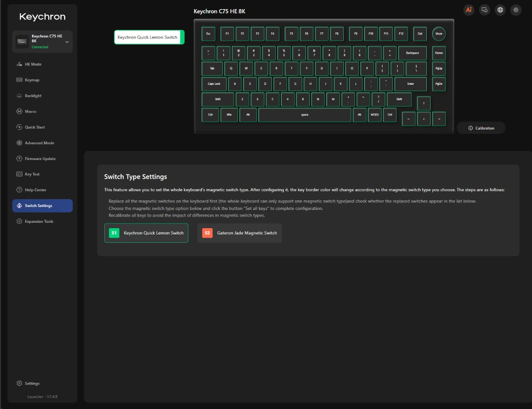Select Switch Settings in sidebar
Viewport: 532px width, 409px height.
tap(42, 206)
